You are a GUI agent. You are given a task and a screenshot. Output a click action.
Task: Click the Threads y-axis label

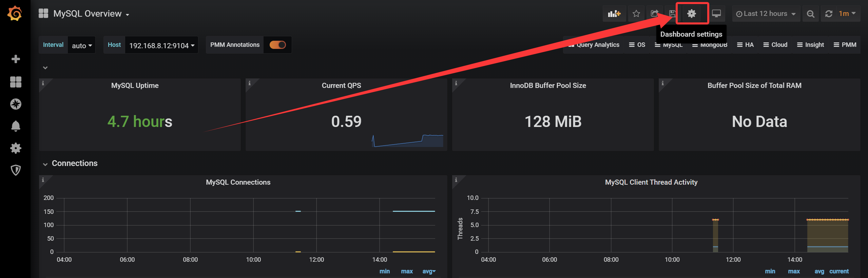pyautogui.click(x=460, y=229)
